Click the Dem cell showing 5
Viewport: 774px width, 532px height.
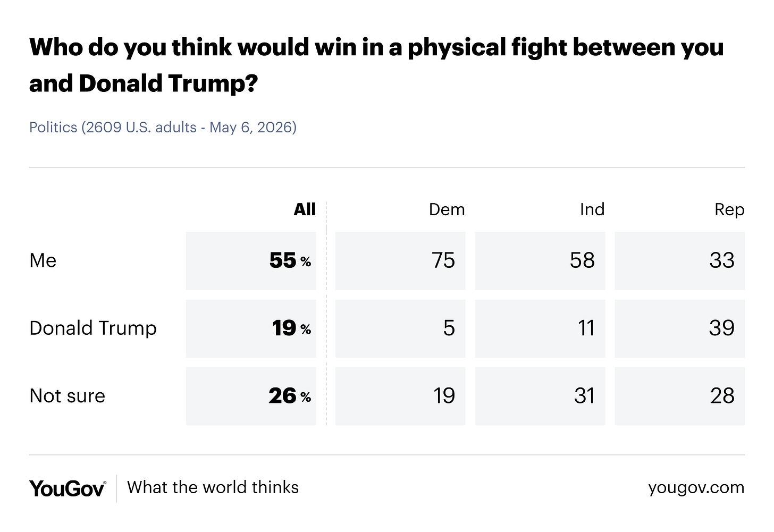pos(400,328)
